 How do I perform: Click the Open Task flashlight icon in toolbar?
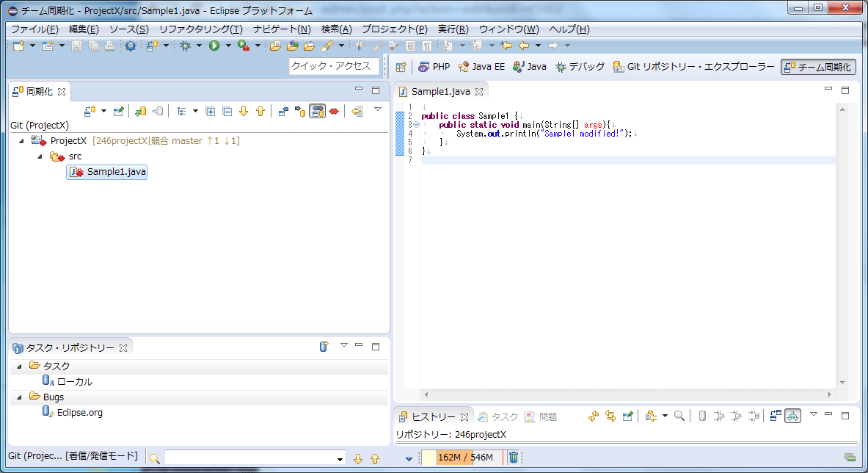[x=327, y=46]
